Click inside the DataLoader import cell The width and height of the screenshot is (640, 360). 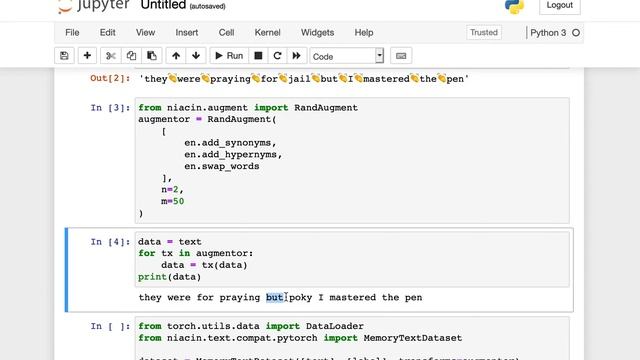click(352, 339)
